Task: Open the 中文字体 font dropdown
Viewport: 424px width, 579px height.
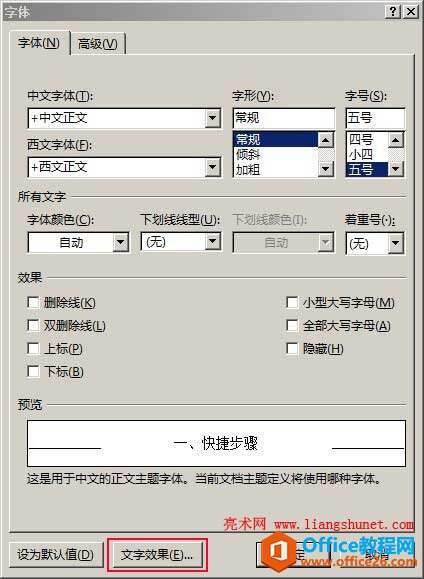Action: 212,118
